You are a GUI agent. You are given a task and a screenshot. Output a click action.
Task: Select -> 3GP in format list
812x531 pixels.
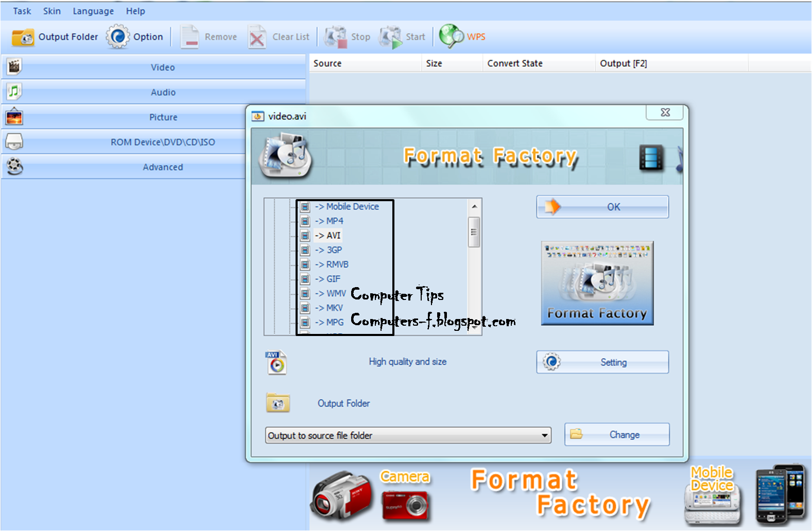[329, 250]
